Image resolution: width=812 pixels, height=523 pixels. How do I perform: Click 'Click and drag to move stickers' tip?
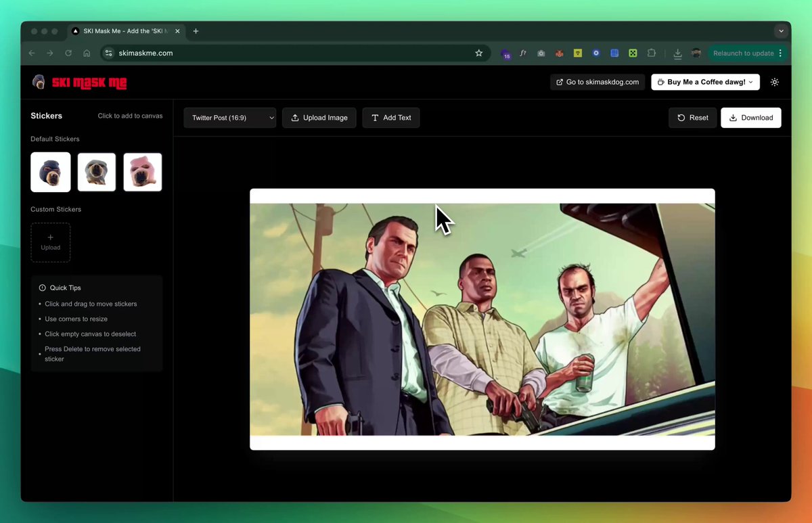click(91, 304)
